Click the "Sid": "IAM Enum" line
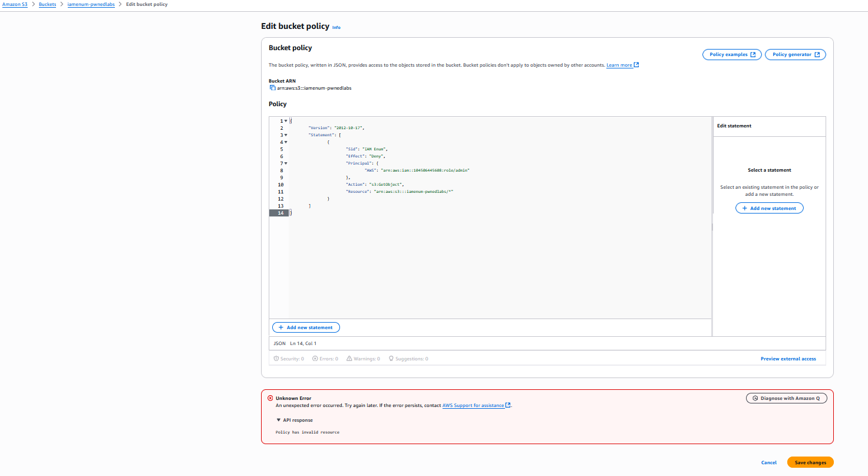 367,149
